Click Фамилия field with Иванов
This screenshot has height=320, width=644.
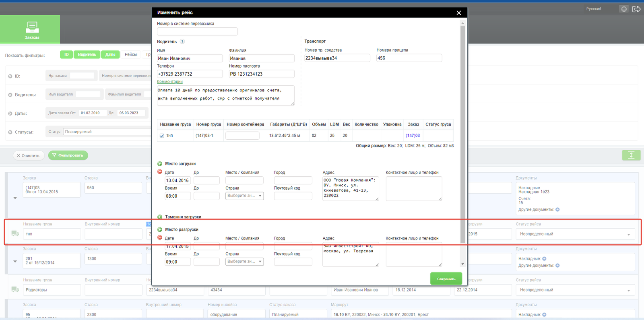click(x=262, y=58)
